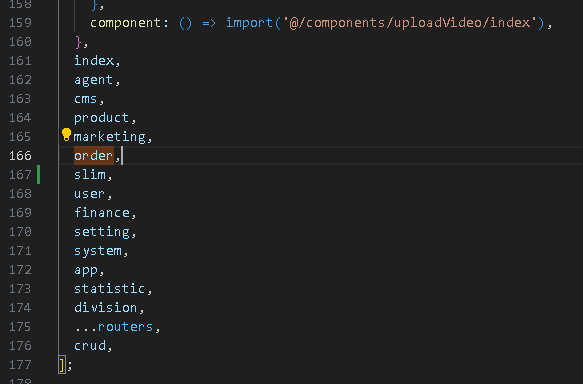Click the yellow lightbulb quick-fix icon

(66, 135)
